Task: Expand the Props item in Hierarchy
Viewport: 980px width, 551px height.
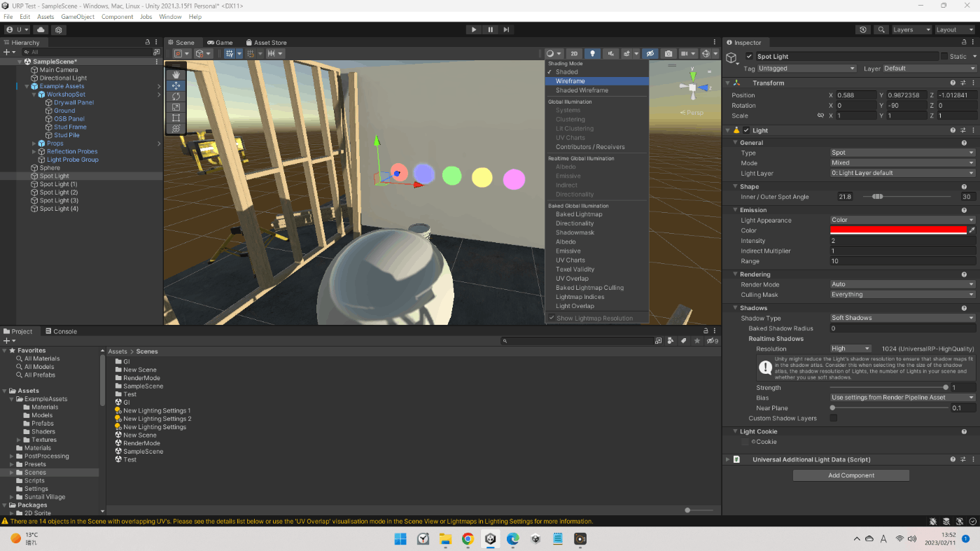Action: tap(34, 144)
